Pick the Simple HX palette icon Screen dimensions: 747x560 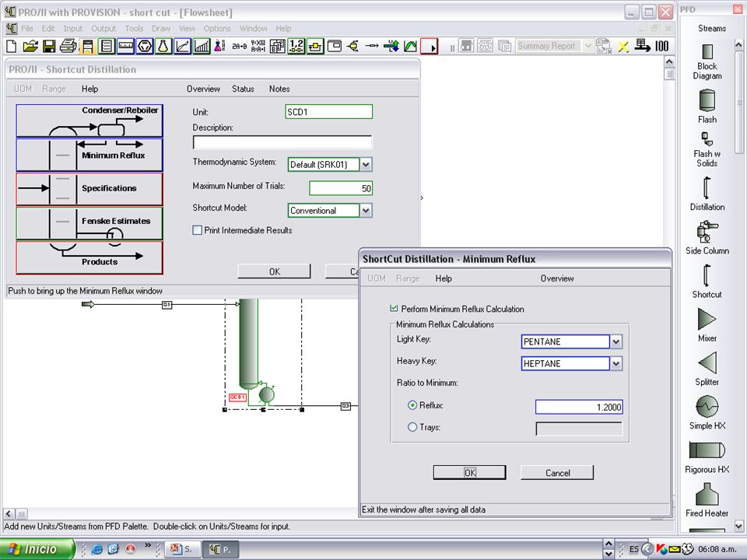click(x=707, y=407)
